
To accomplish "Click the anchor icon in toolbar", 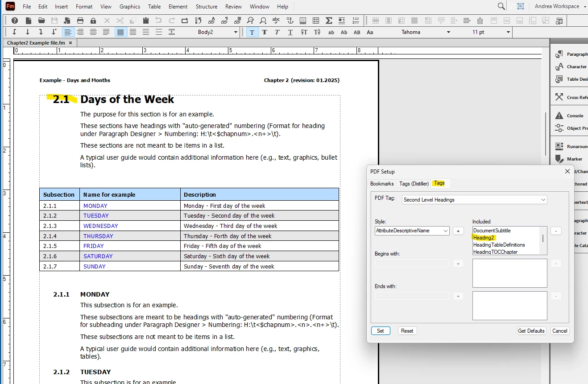I will pos(290,21).
